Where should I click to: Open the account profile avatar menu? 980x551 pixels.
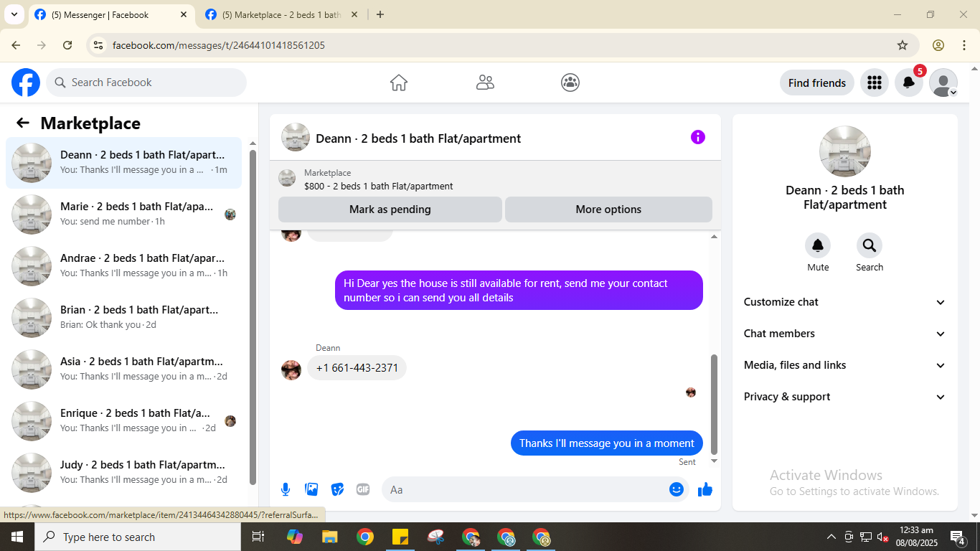943,83
